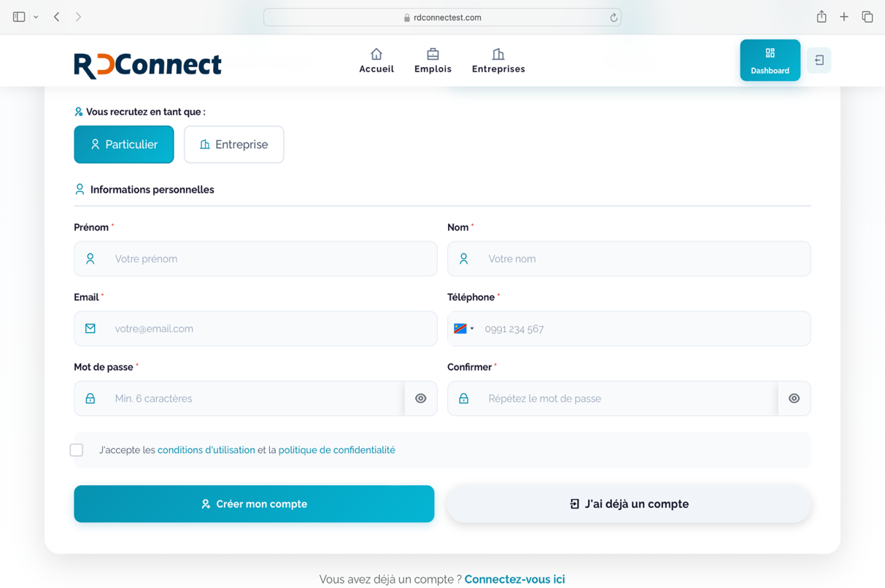Toggle the browser sidebar icon

(18, 15)
